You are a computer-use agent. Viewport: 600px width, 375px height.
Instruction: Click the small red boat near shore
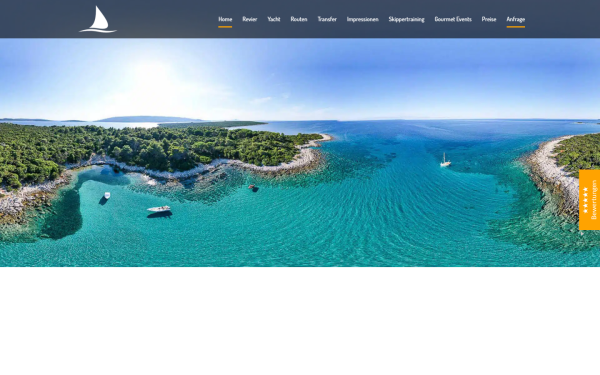point(251,186)
